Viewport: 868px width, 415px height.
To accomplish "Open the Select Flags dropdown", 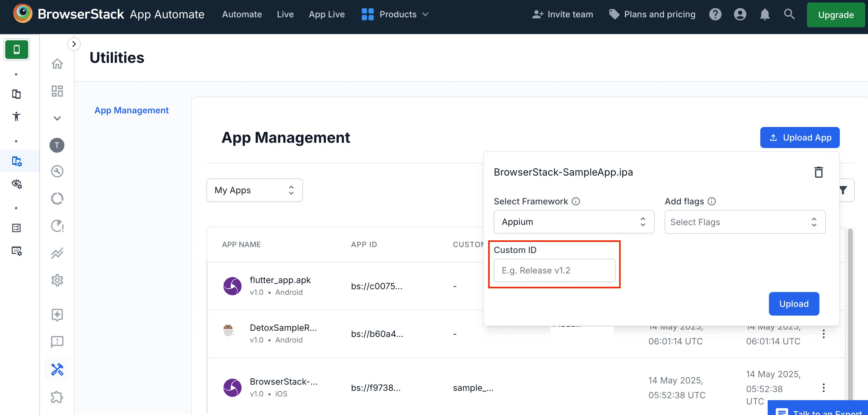I will (745, 222).
